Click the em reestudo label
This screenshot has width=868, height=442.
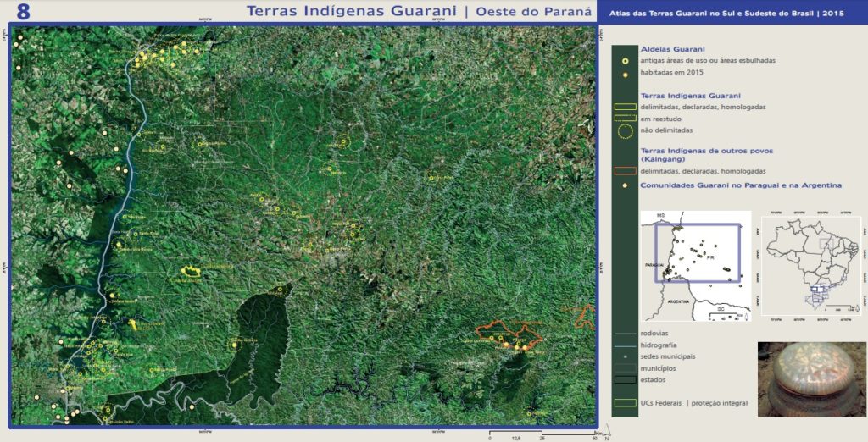(x=660, y=119)
